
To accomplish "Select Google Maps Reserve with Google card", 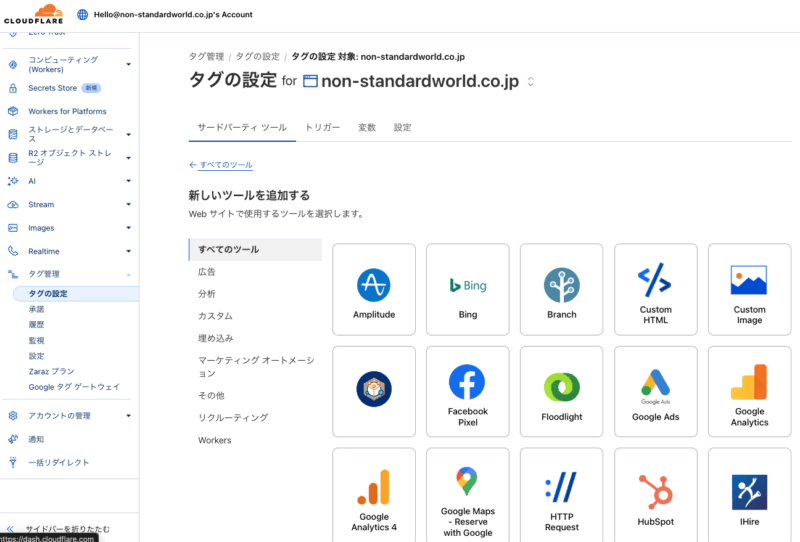I will (468, 495).
